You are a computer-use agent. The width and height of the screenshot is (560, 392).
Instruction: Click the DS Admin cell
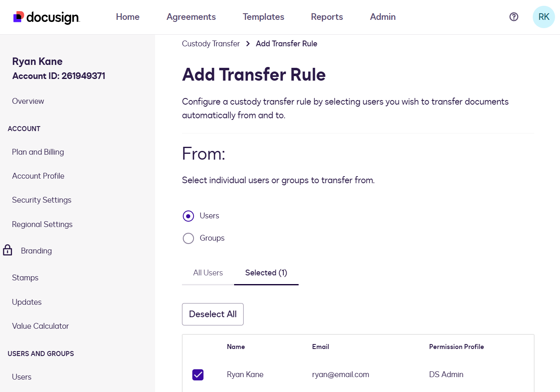click(446, 375)
